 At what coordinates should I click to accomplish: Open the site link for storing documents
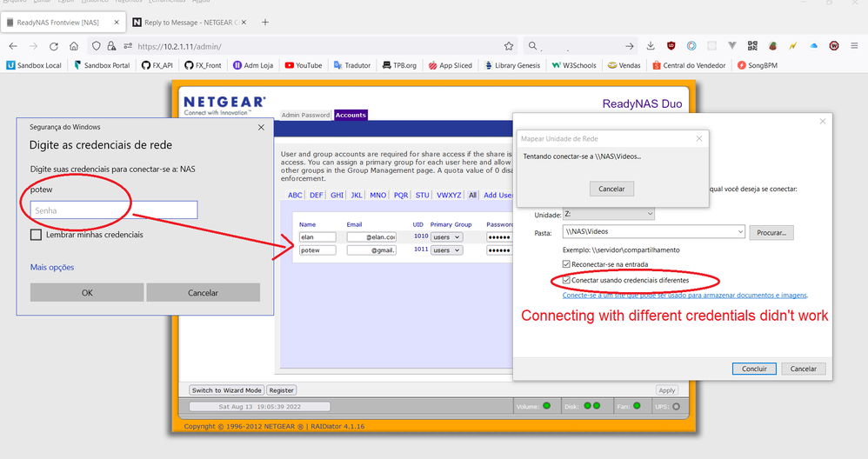(684, 296)
